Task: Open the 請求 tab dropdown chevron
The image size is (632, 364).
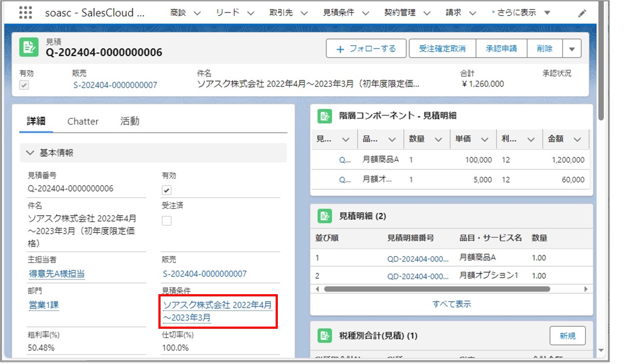Action: coord(473,13)
